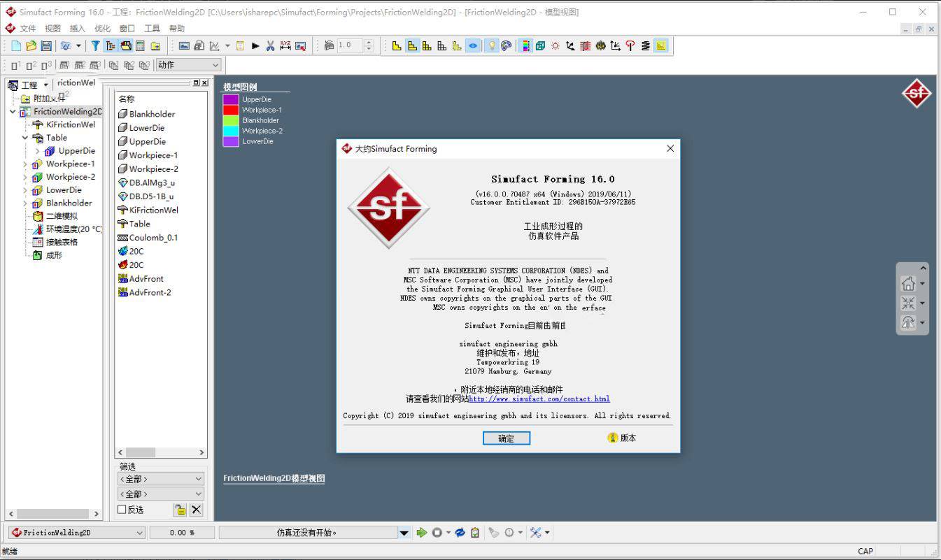Start simulation with the green arrow
The image size is (941, 560).
[x=421, y=533]
